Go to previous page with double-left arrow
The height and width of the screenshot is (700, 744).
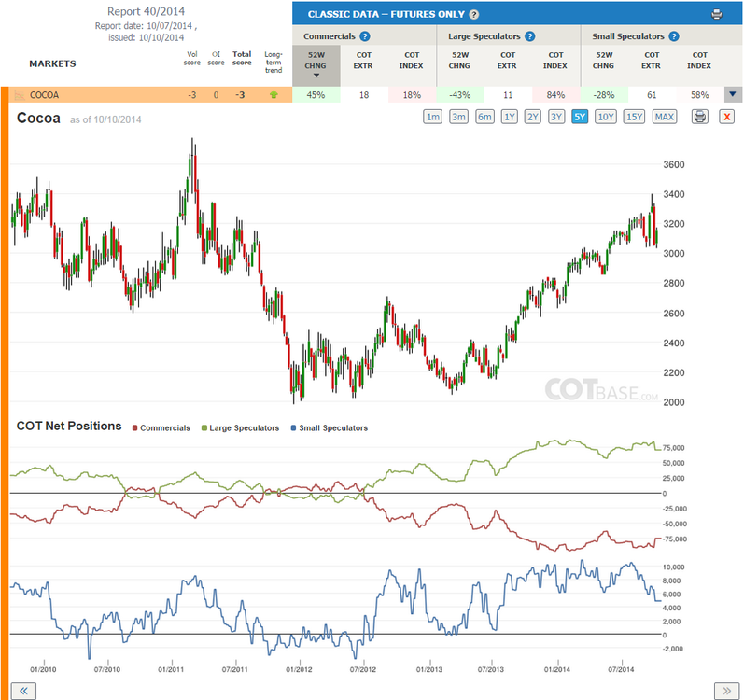pos(23,691)
